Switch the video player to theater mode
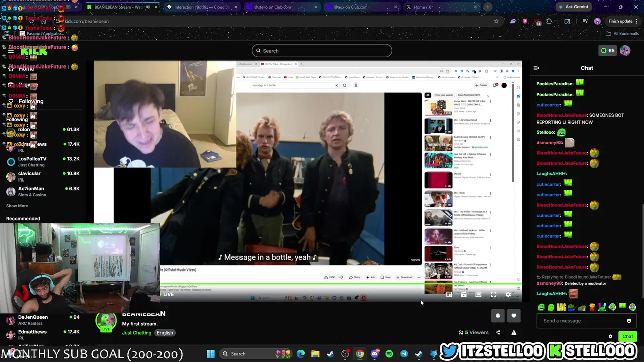Screen dimensions: 644x362 [478, 295]
